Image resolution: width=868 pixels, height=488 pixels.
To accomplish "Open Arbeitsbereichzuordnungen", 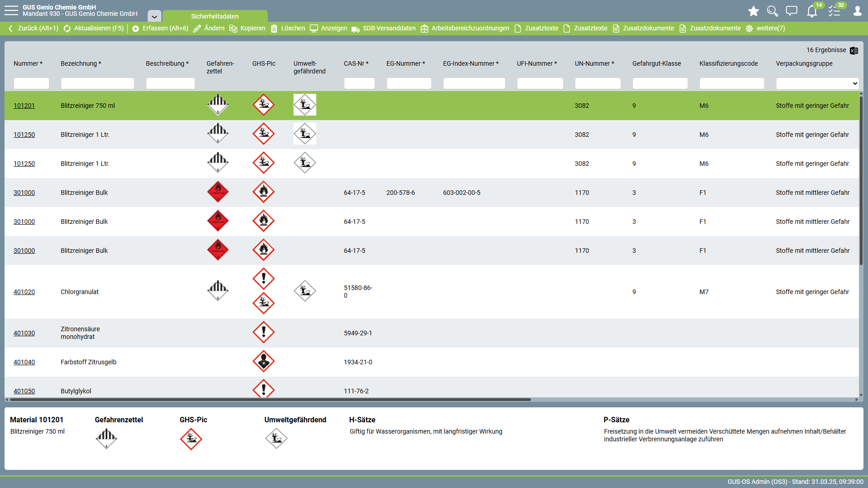I will coord(465,28).
